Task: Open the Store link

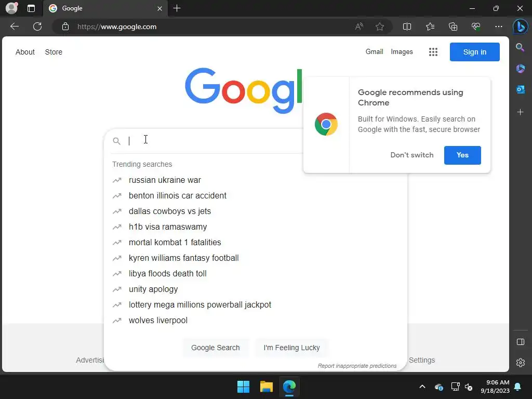Action: (54, 52)
